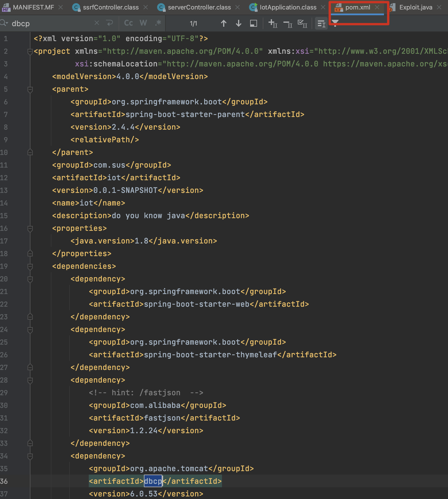The height and width of the screenshot is (499, 448).
Task: Add selection for next occurrence icon
Action: click(x=273, y=23)
